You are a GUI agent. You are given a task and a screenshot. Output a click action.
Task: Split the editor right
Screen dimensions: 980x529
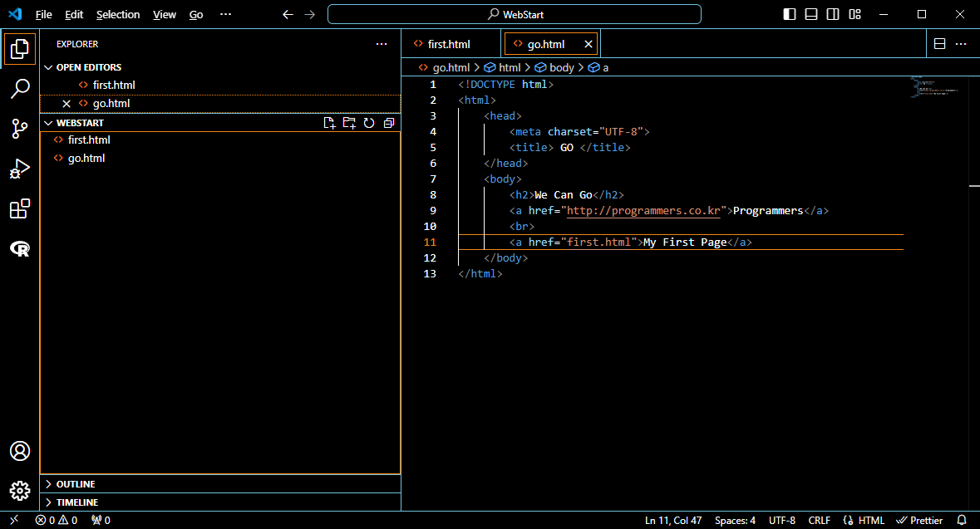tap(939, 44)
